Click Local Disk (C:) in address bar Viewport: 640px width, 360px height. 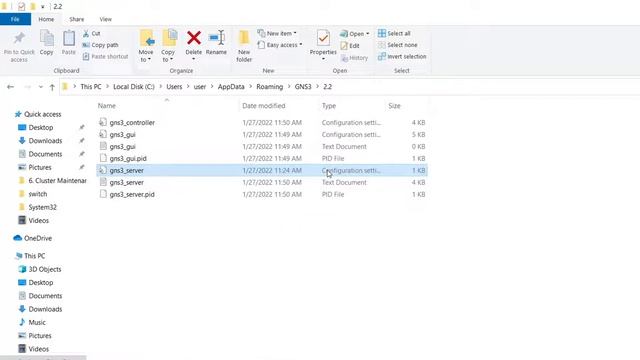point(134,87)
